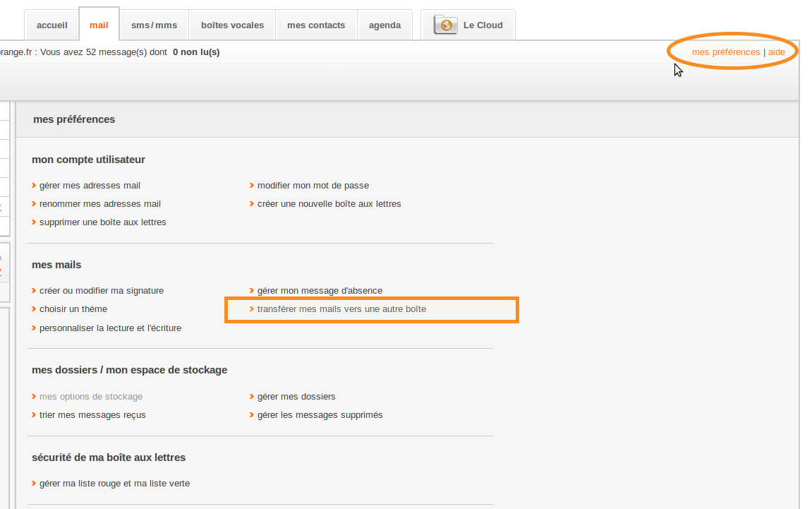The width and height of the screenshot is (812, 509).
Task: Open gérer mon message d'absence
Action: click(320, 291)
